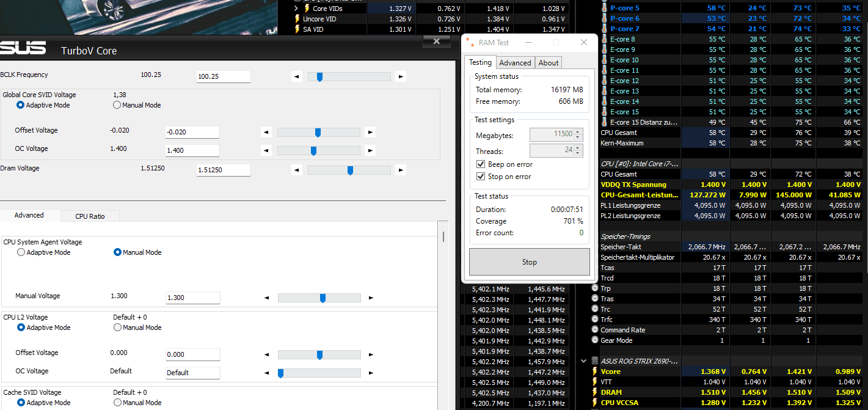Click the Megabytes spinner arrows in RAM Test
This screenshot has height=410, width=868.
(578, 134)
